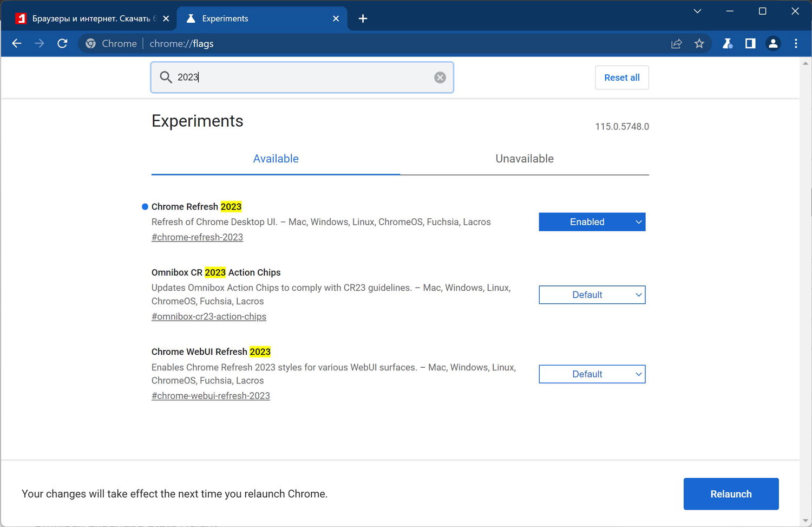Click inside the flags search box
Screen dimensions: 812x527
click(303, 77)
